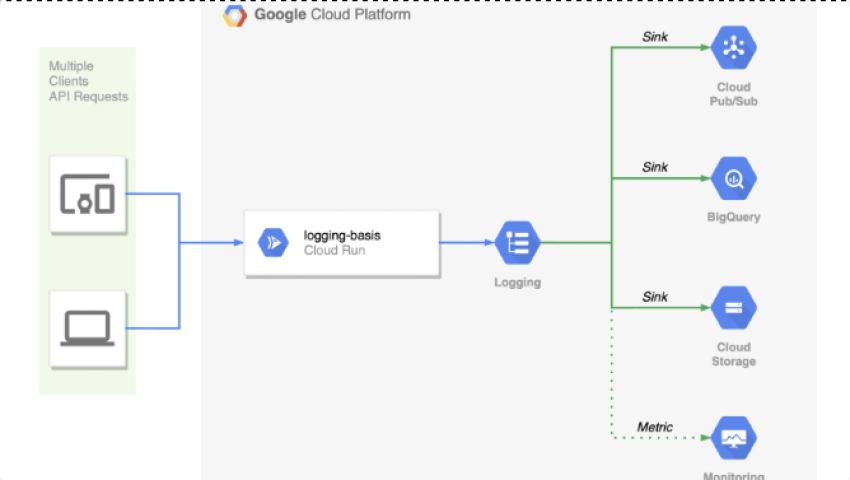Click the Monitoring hexagon icon

pos(733,438)
